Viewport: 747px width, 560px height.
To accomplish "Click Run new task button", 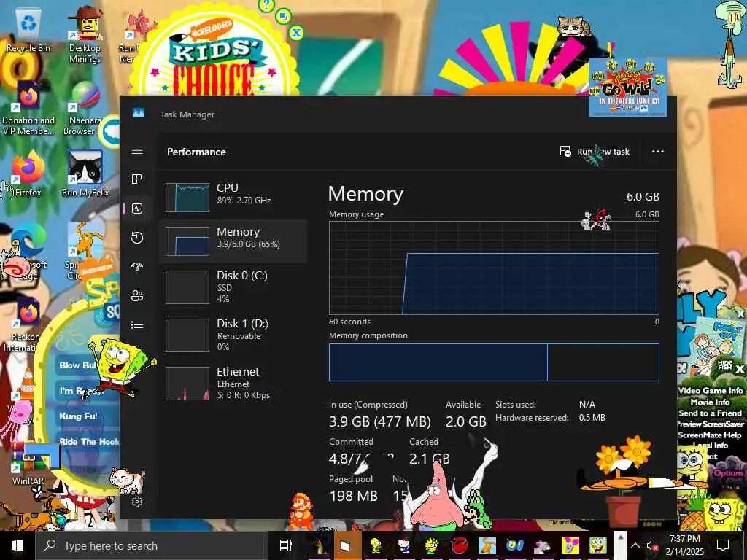I will tap(595, 152).
